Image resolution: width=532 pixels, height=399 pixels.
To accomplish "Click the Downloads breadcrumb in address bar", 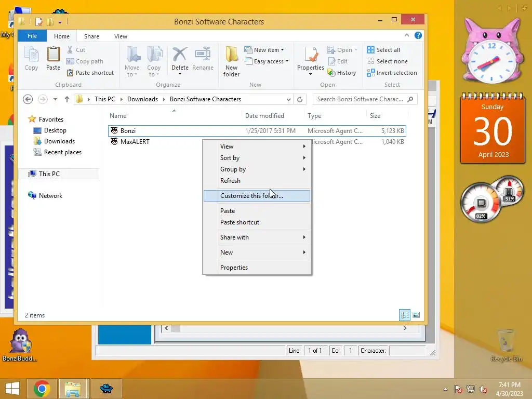I will click(142, 99).
